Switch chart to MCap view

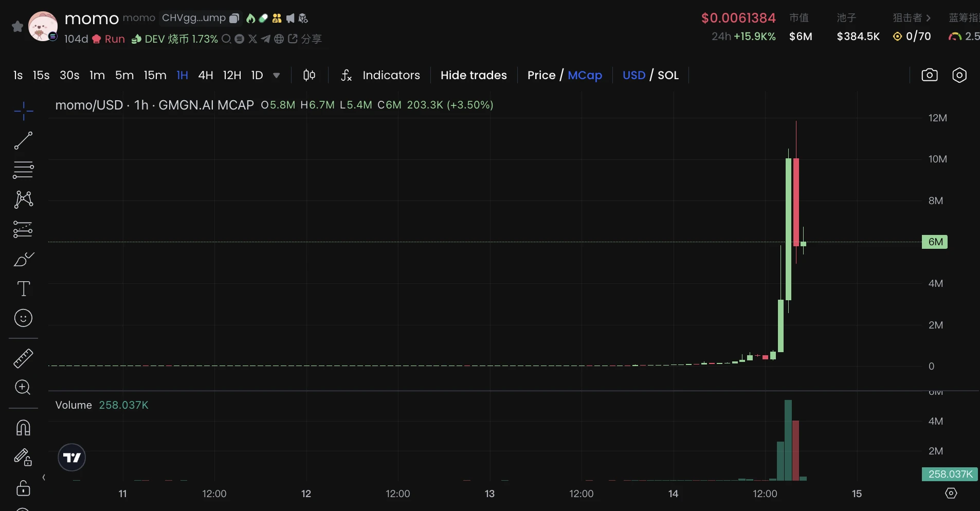tap(585, 75)
